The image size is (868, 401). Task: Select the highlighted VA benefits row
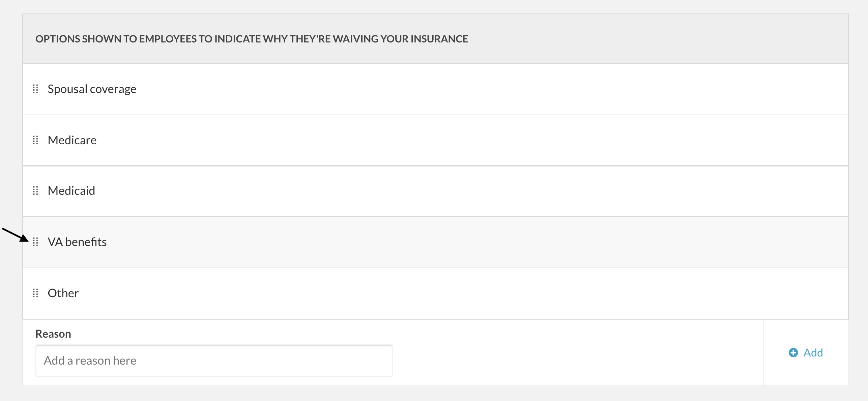[435, 242]
